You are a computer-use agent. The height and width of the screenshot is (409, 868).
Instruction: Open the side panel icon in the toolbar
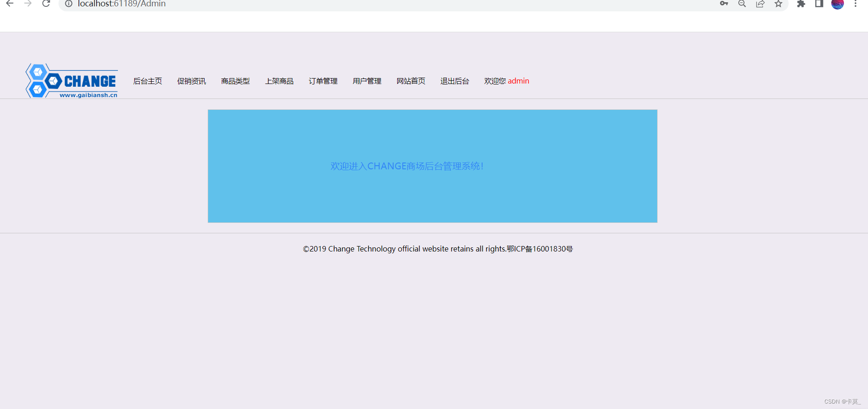(x=819, y=4)
